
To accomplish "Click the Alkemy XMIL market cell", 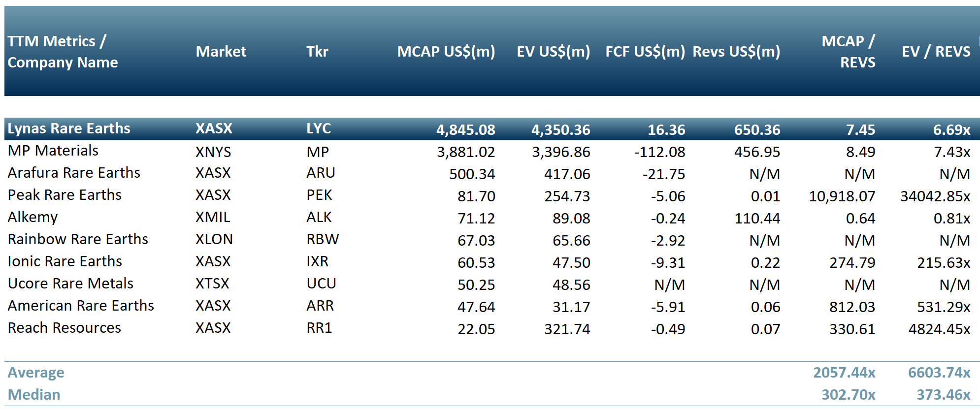I will pos(213,217).
